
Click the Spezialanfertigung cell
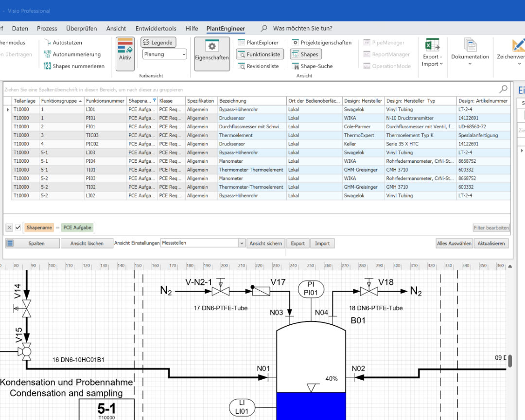484,135
